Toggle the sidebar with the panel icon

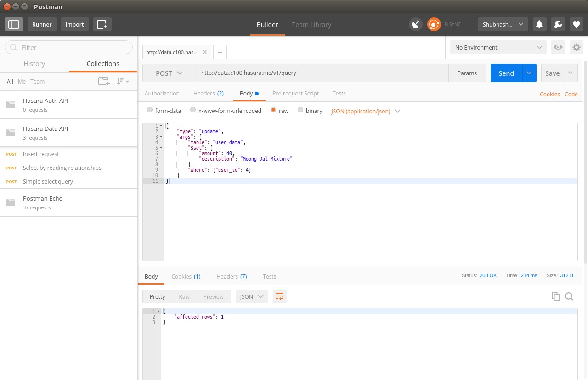[x=14, y=24]
